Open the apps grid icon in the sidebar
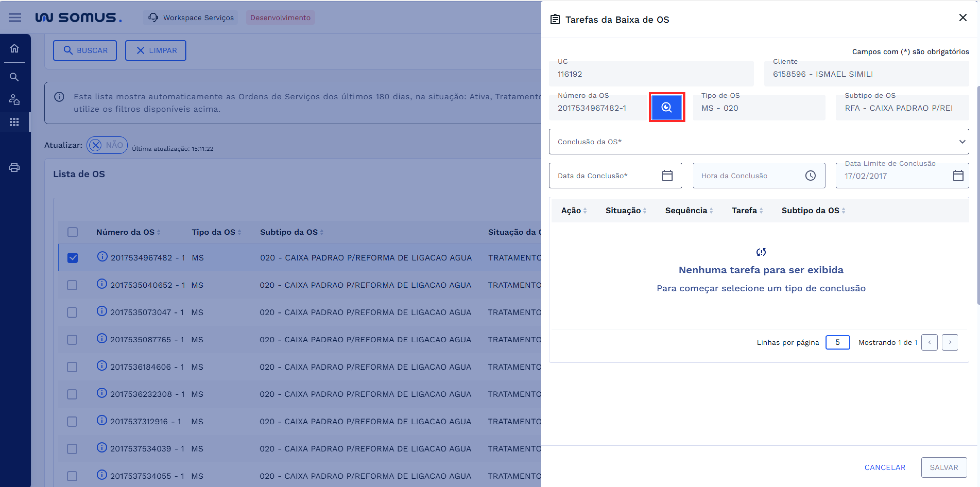 14,122
